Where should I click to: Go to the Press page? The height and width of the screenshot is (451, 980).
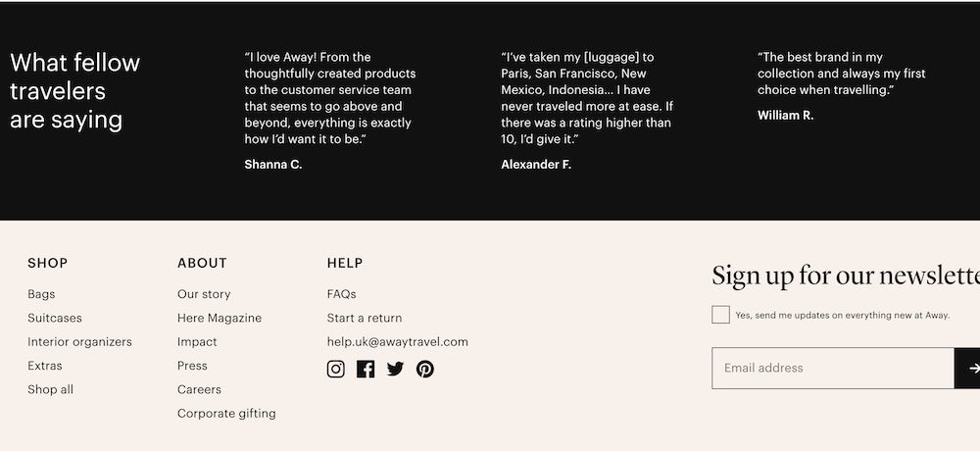[x=192, y=366]
